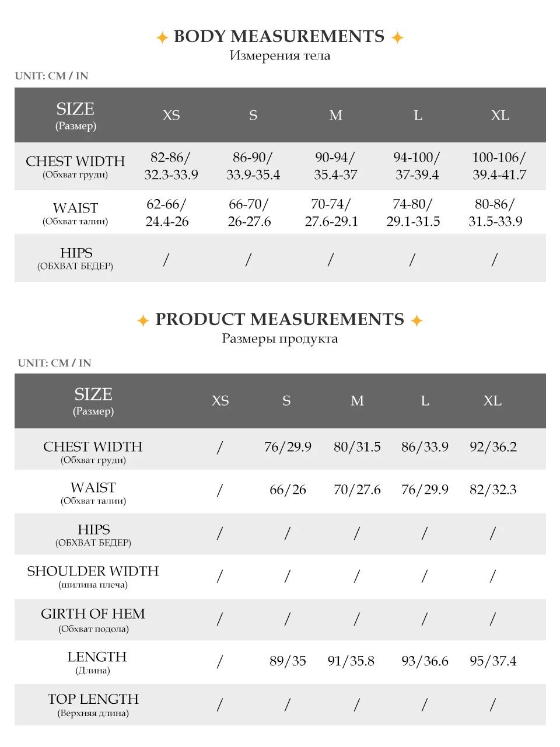
Task: Click the GIRTH OF HEM row label
Action: [93, 615]
